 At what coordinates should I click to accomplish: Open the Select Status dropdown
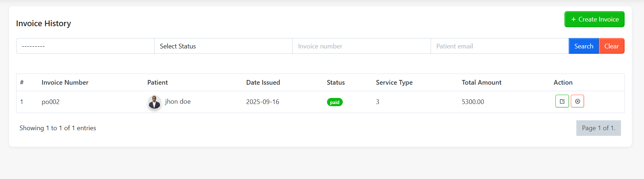click(223, 46)
